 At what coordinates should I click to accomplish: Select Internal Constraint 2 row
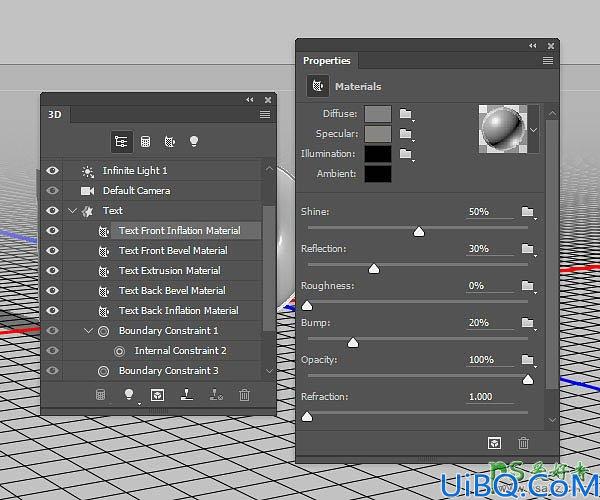coord(163,350)
